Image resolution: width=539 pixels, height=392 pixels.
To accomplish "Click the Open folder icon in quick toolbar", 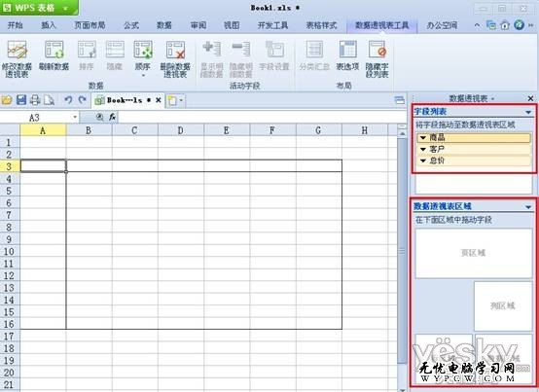I will (x=7, y=100).
